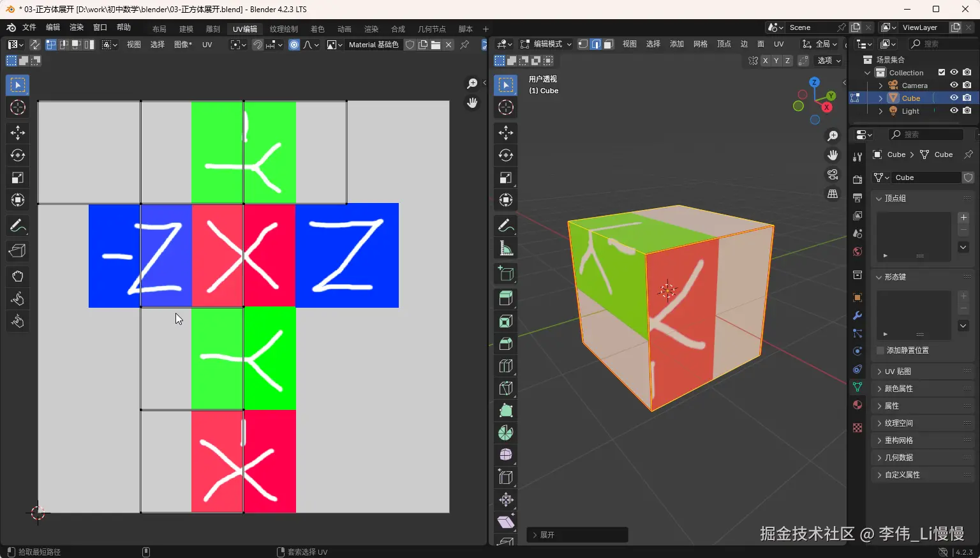Select the Extrude Region tool

point(506,298)
